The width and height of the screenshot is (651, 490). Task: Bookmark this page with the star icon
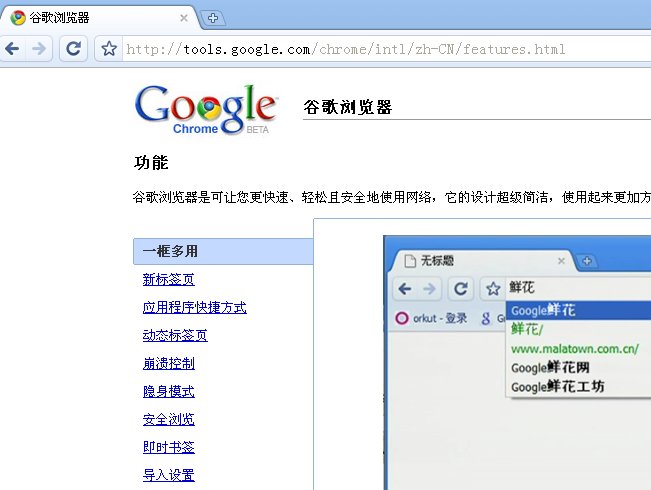click(109, 49)
